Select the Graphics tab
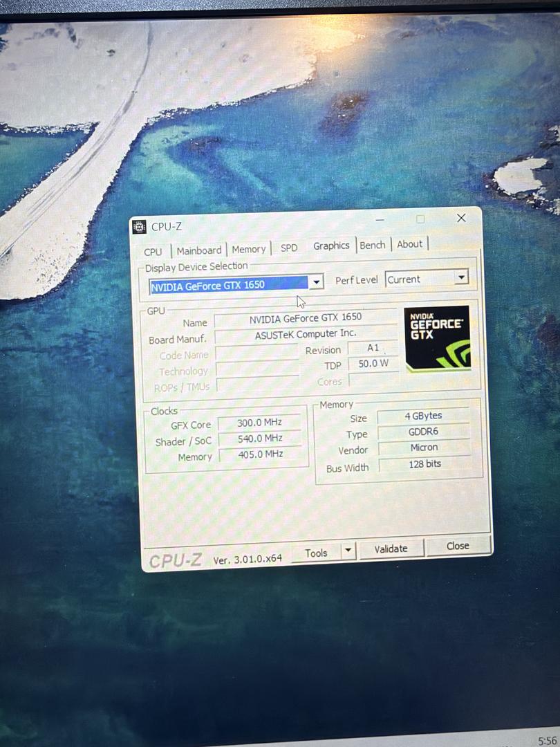Viewport: 560px width, 747px height. [331, 246]
